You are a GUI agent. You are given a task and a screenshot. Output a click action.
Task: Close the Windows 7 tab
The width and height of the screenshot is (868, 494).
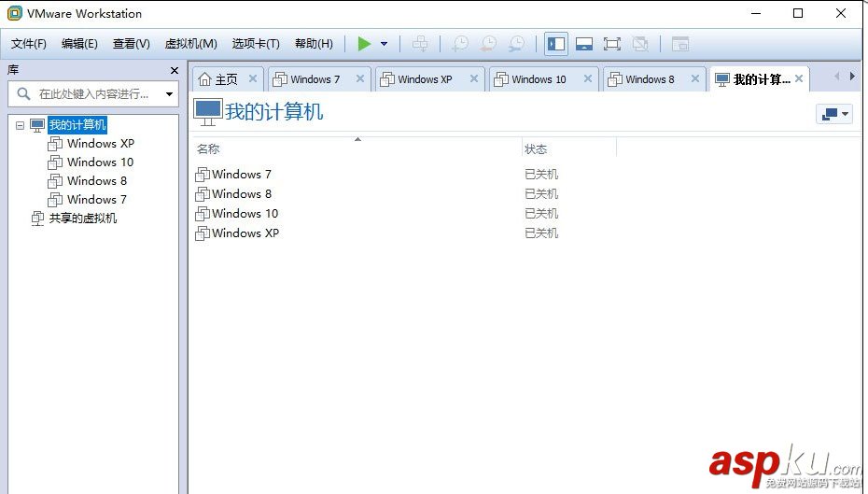360,78
